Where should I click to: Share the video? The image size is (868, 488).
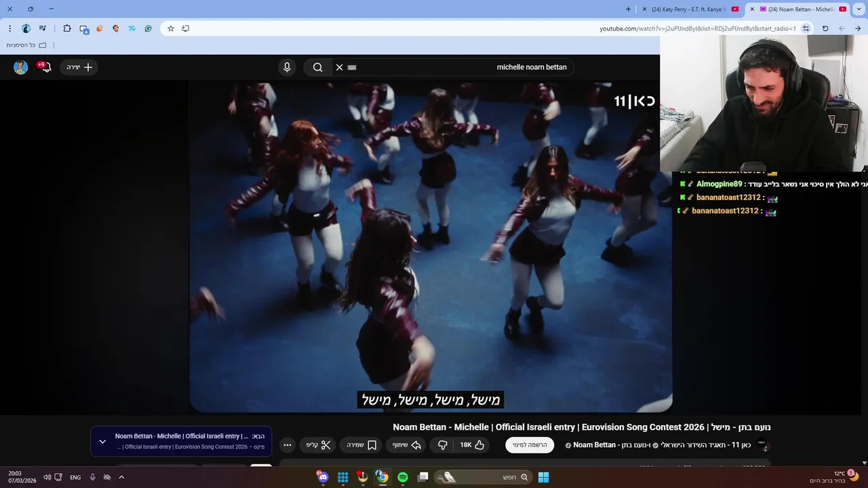407,445
